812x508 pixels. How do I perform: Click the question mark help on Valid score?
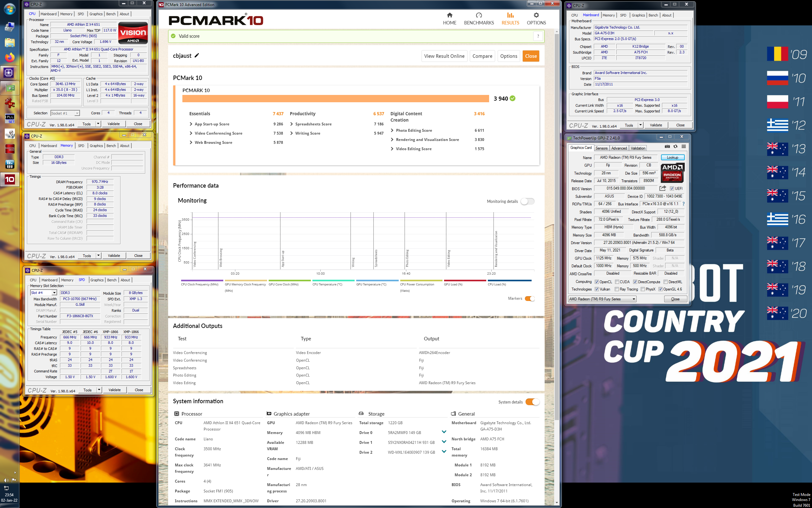click(538, 36)
